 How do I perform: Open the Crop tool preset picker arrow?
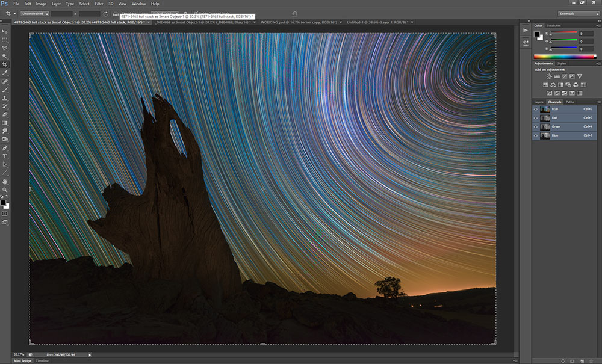pos(14,14)
